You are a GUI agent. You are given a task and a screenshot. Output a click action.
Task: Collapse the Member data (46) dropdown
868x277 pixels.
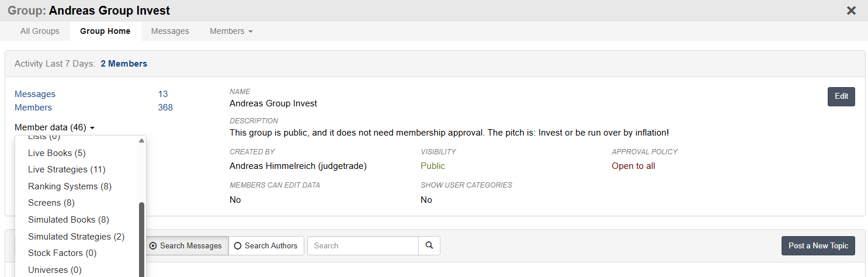click(55, 127)
